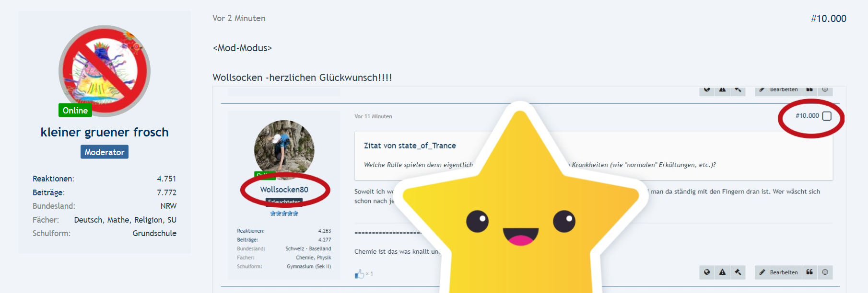Click the crossed-out avatar of kleiner gruener frosch
868x293 pixels.
point(105,71)
